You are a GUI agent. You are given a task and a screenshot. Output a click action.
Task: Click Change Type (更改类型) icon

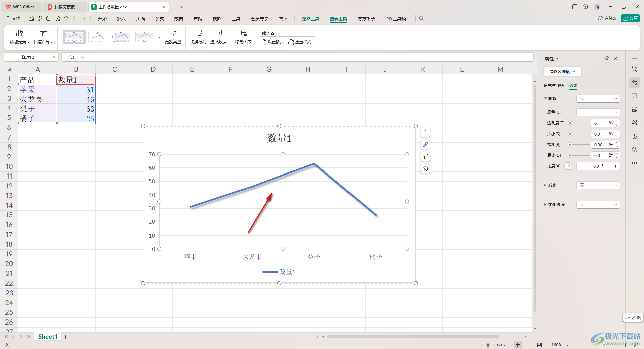173,37
